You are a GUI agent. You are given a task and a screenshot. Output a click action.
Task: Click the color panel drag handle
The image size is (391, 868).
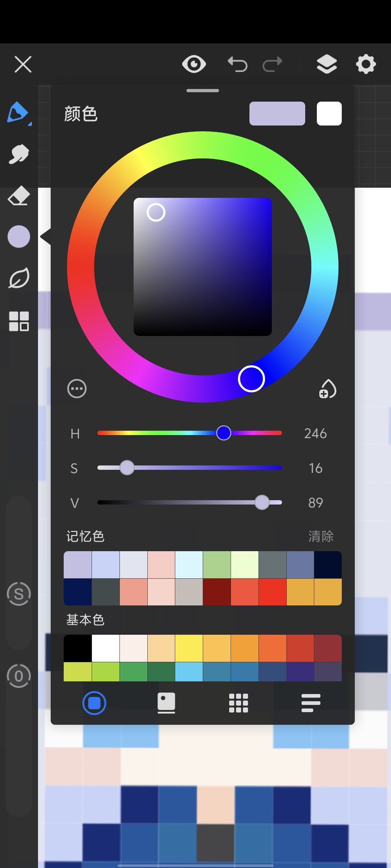coord(203,90)
